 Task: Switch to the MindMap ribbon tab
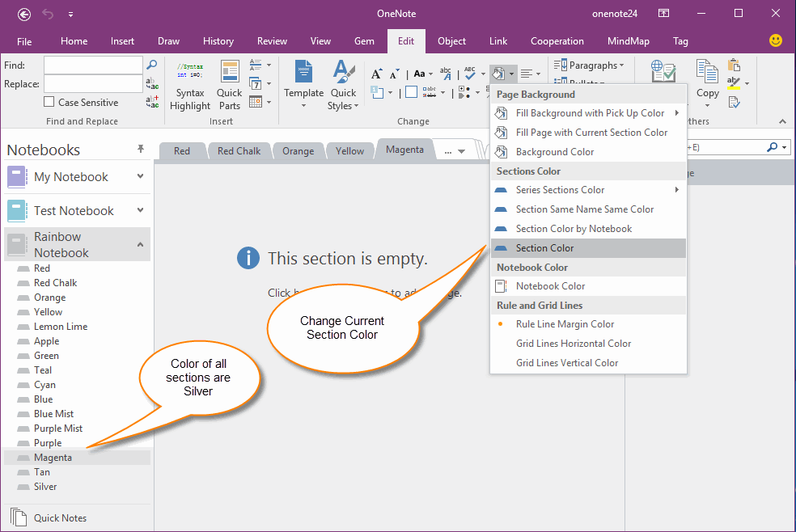(628, 41)
